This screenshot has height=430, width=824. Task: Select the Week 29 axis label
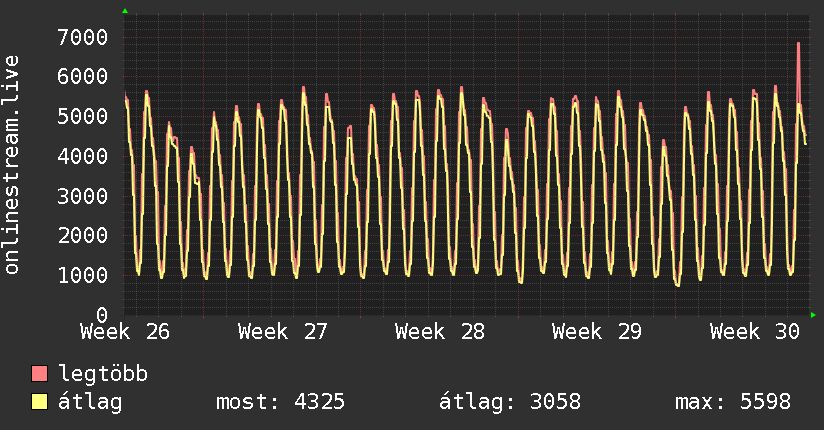[x=597, y=332]
